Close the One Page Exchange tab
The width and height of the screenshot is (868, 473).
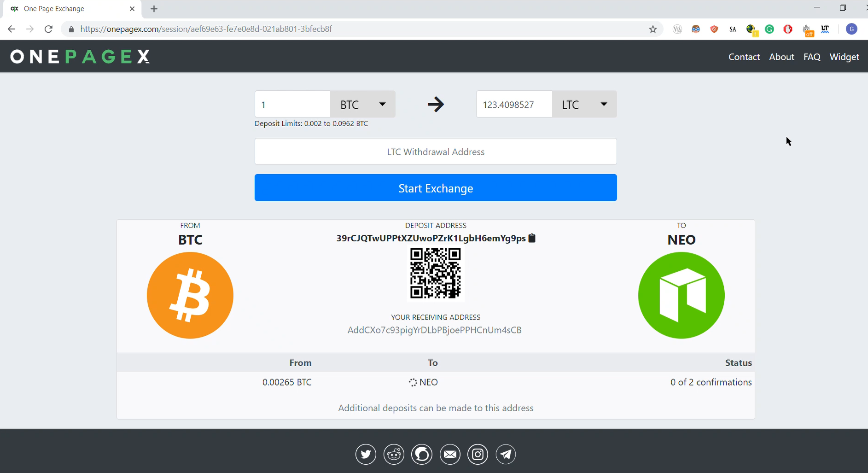pos(132,9)
